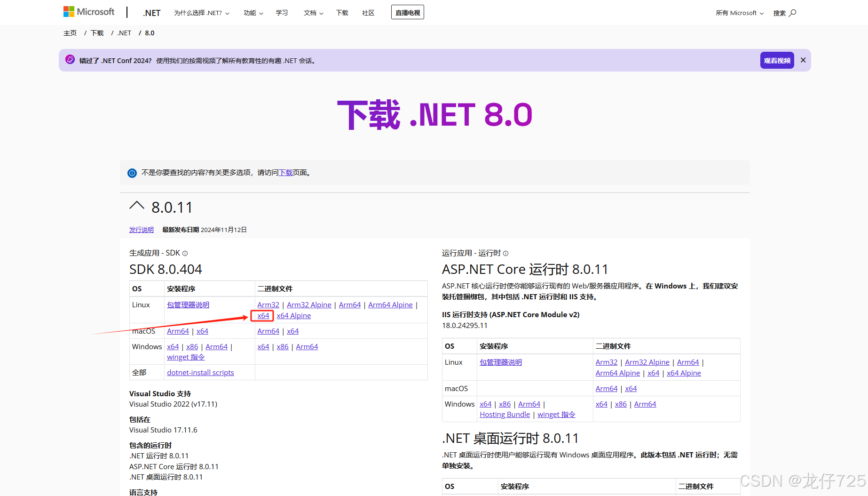The width and height of the screenshot is (868, 496).
Task: Download ASP.NET Core Linux x64 binary
Action: pos(654,373)
